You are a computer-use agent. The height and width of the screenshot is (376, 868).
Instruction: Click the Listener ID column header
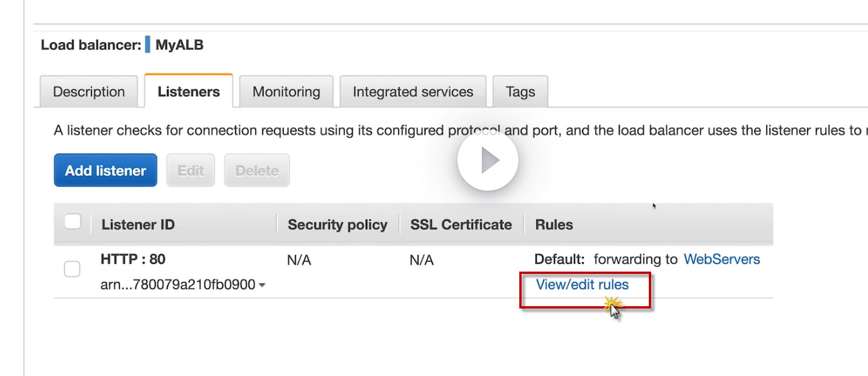click(x=138, y=225)
